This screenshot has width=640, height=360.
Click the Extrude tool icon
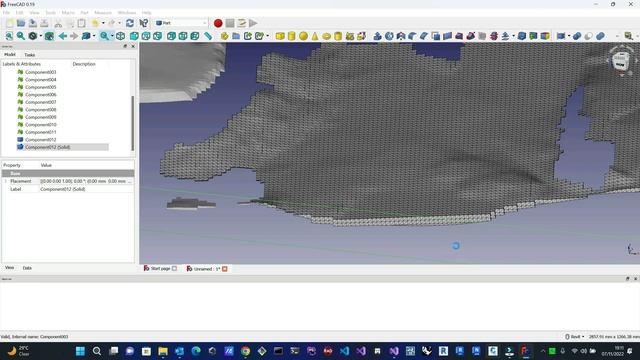[x=378, y=36]
